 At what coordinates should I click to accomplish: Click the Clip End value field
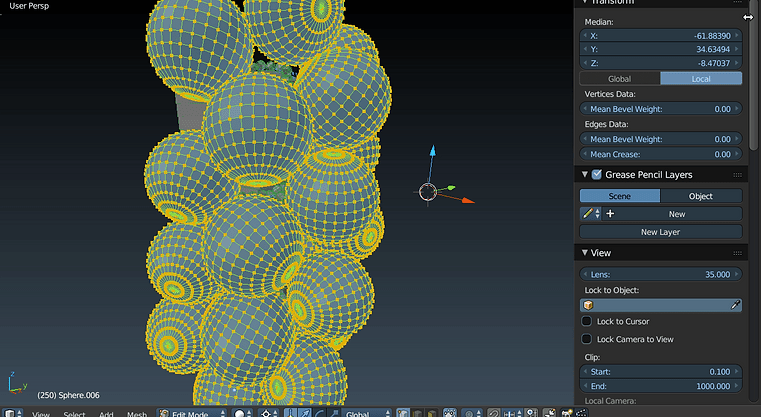pyautogui.click(x=661, y=386)
